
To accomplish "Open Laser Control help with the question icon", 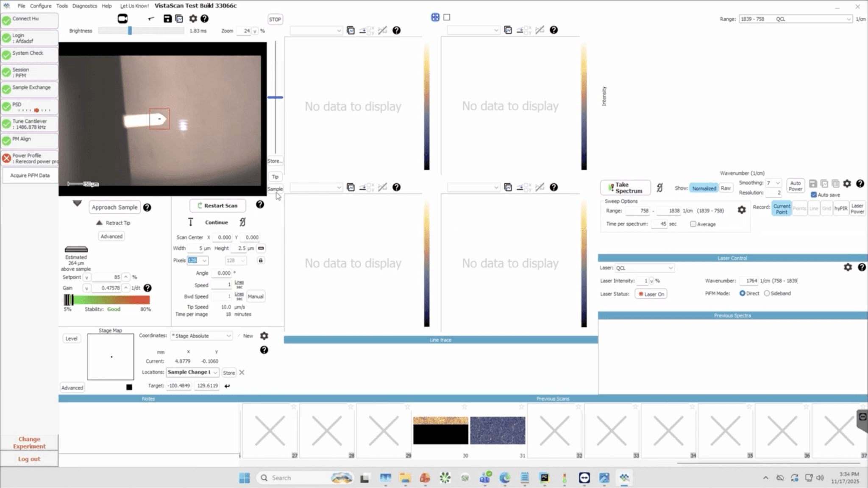I will (x=861, y=267).
